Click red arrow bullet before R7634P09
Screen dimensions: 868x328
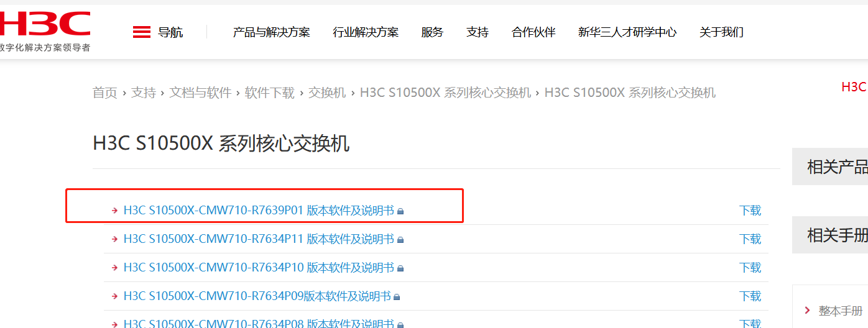tap(114, 296)
